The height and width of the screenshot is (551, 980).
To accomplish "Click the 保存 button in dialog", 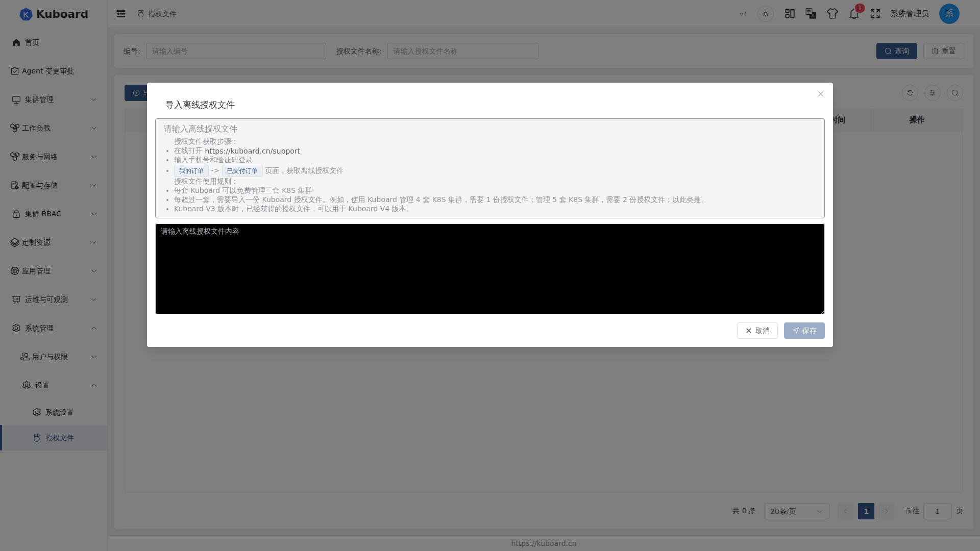I will coord(804,331).
